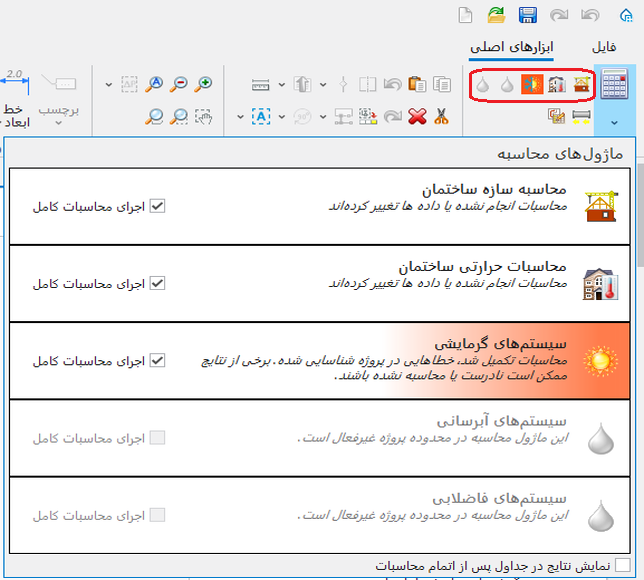The width and height of the screenshot is (644, 580).
Task: Create new document with blank page icon
Action: (465, 15)
